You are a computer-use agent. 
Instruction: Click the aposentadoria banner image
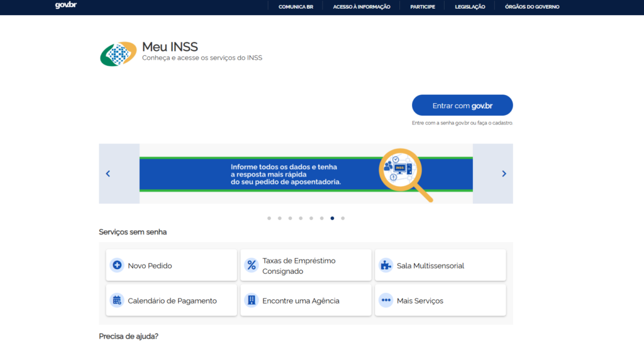[306, 174]
